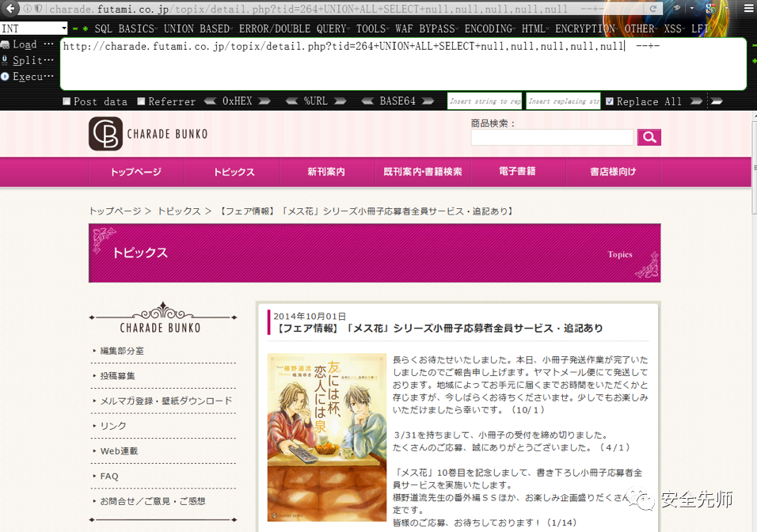The height and width of the screenshot is (532, 757).
Task: Open the dropdown arrow next to Google S3 icon
Action: (726, 9)
